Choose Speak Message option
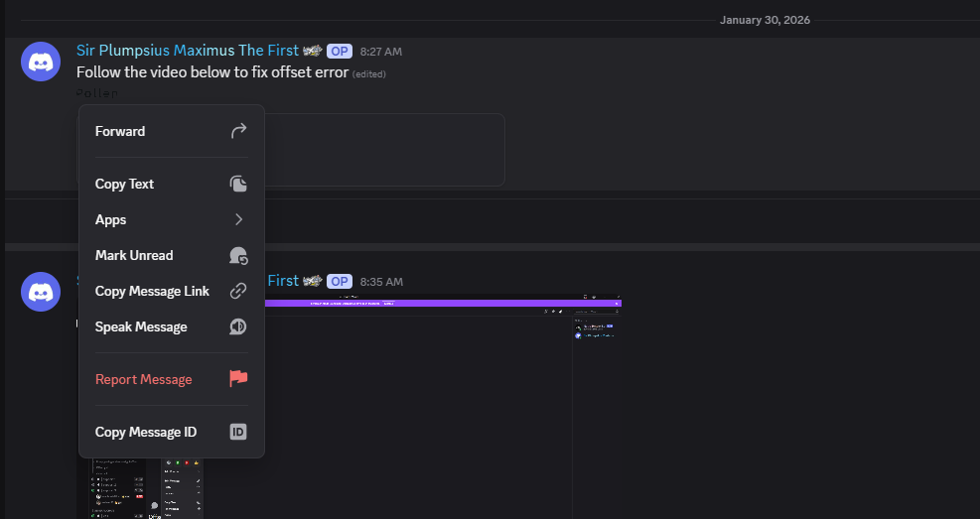980x519 pixels. click(x=171, y=326)
